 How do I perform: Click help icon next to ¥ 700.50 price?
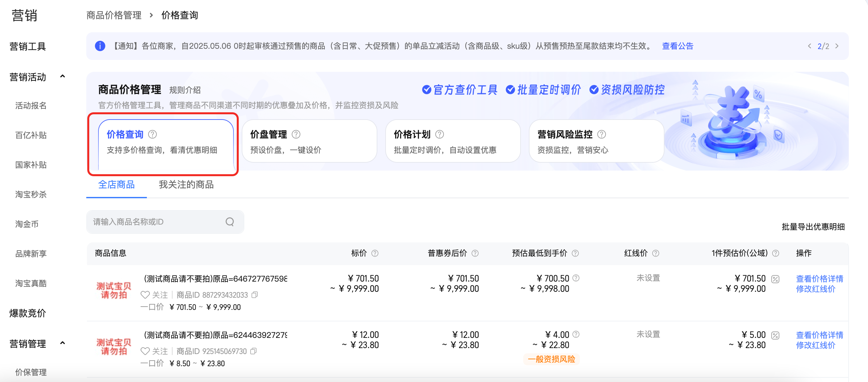click(x=576, y=278)
